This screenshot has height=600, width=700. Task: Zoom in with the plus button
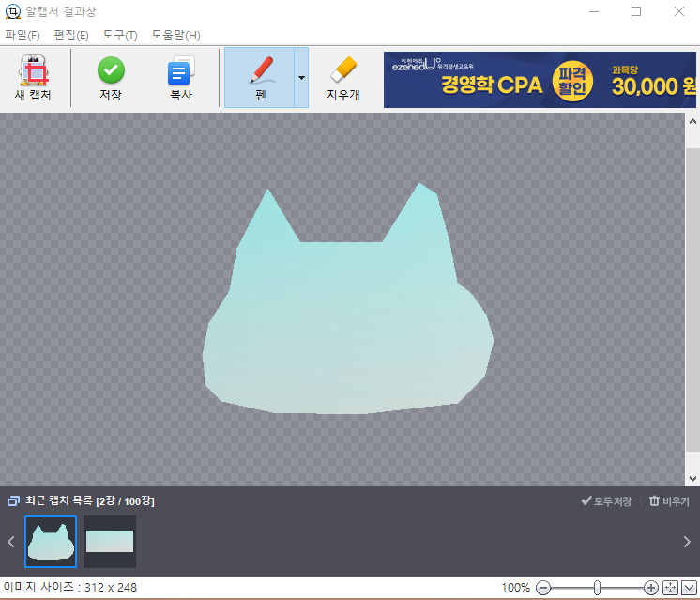(x=651, y=588)
